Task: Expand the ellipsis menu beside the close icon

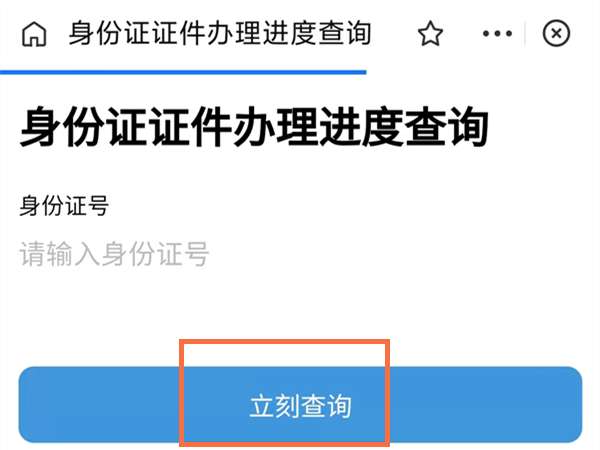Action: pyautogui.click(x=497, y=34)
